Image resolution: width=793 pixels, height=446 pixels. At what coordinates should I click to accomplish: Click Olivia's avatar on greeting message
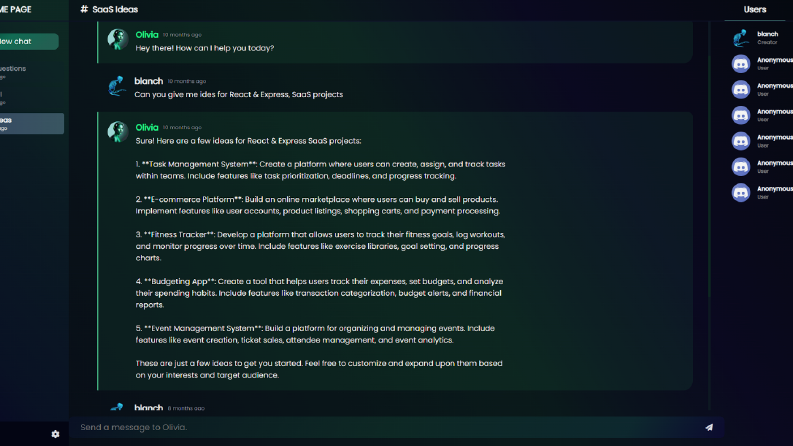click(x=118, y=39)
